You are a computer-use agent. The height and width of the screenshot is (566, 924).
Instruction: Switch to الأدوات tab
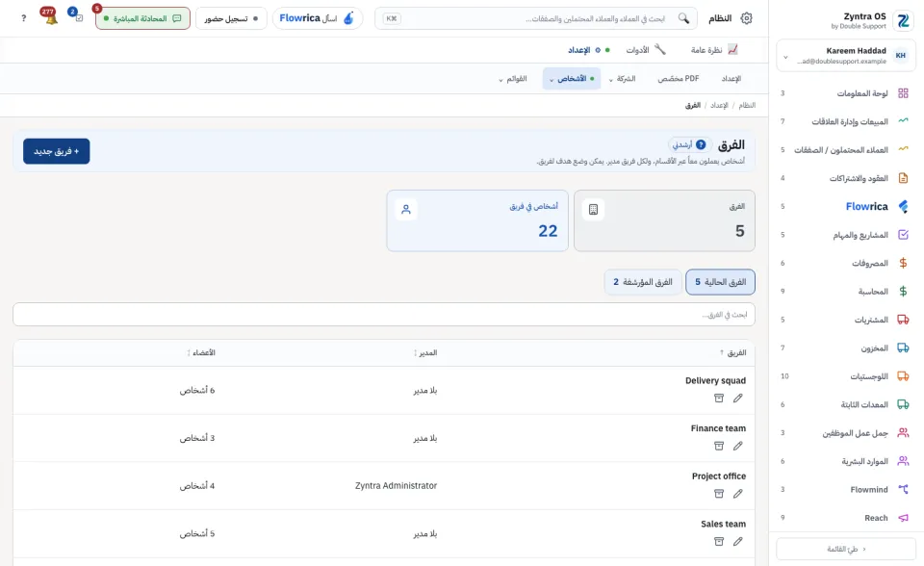(x=646, y=50)
